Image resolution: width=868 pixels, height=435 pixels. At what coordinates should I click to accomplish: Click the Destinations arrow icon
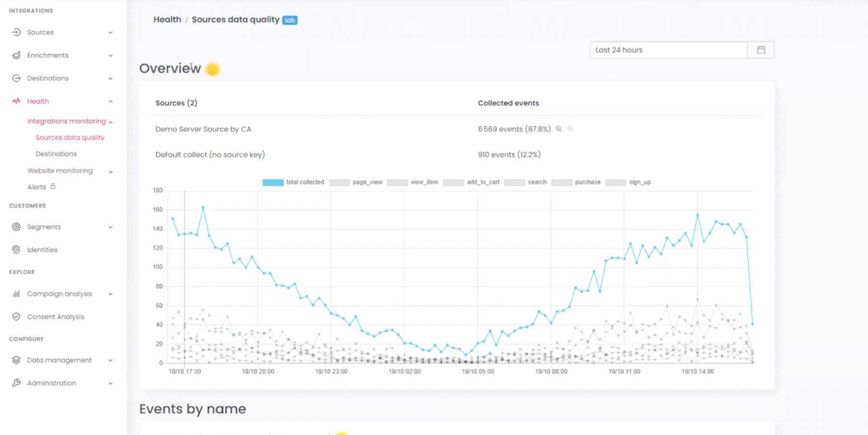click(16, 78)
